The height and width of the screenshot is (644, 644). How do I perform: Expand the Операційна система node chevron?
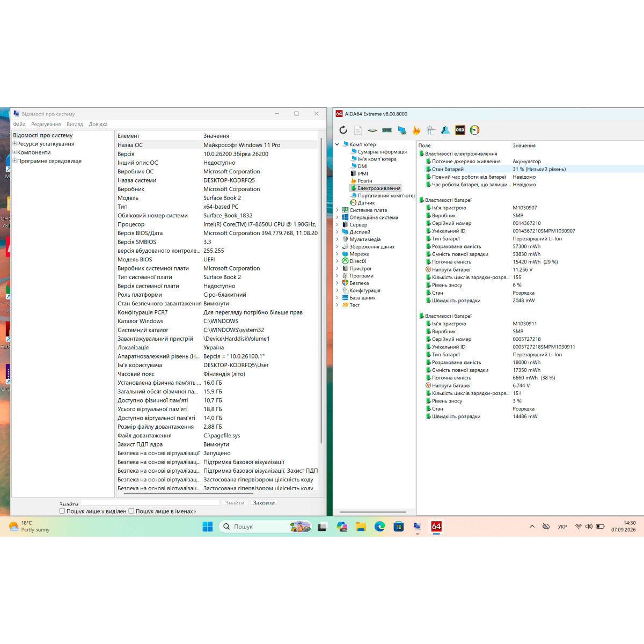(x=337, y=217)
